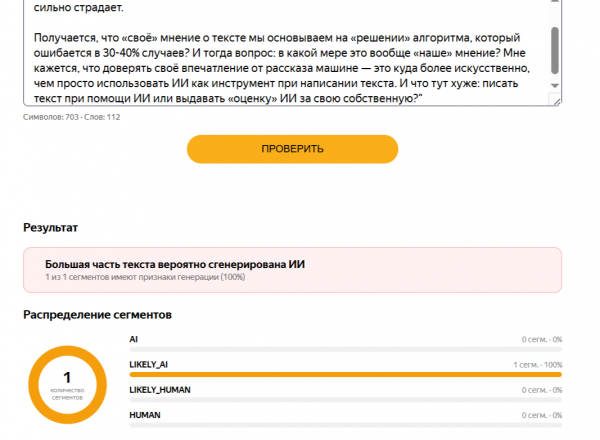Click the 'Распределение сегментов' heading

click(x=97, y=315)
